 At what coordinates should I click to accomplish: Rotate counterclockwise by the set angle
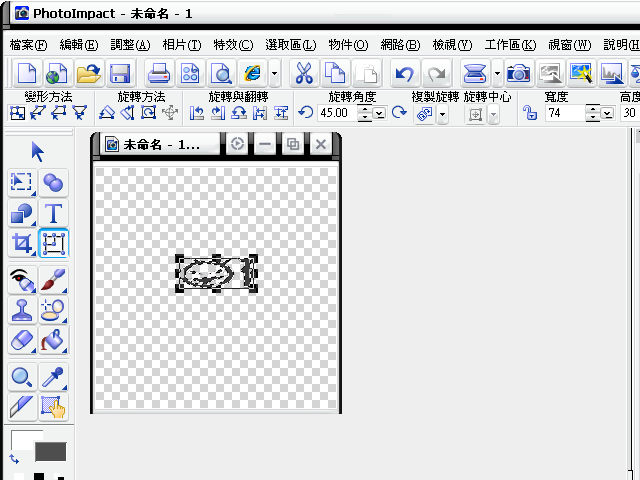(x=305, y=112)
